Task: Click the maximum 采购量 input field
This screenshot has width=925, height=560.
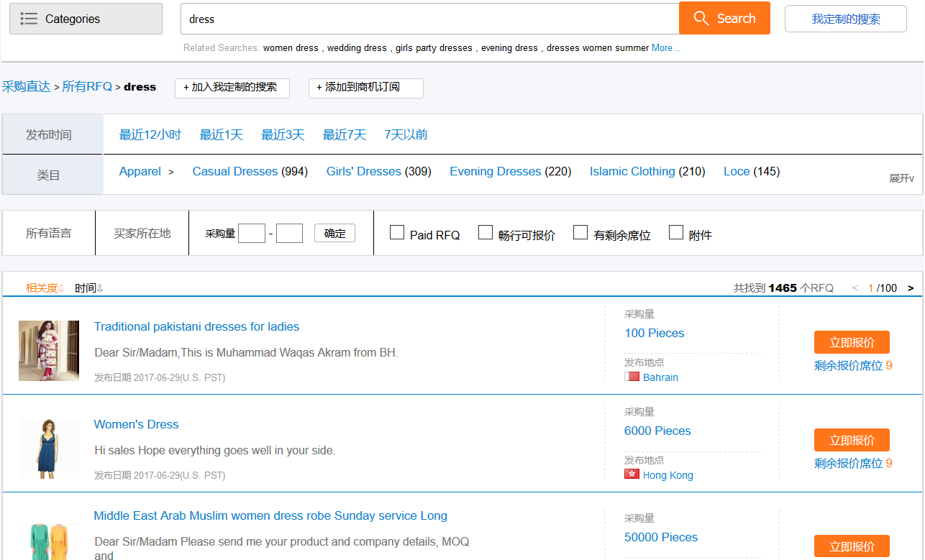Action: pos(289,233)
